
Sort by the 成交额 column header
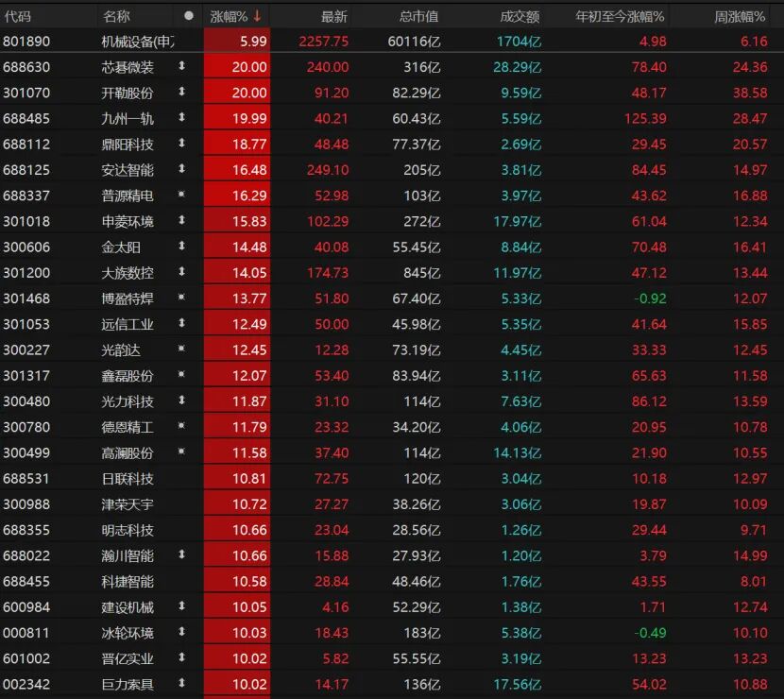(x=520, y=17)
